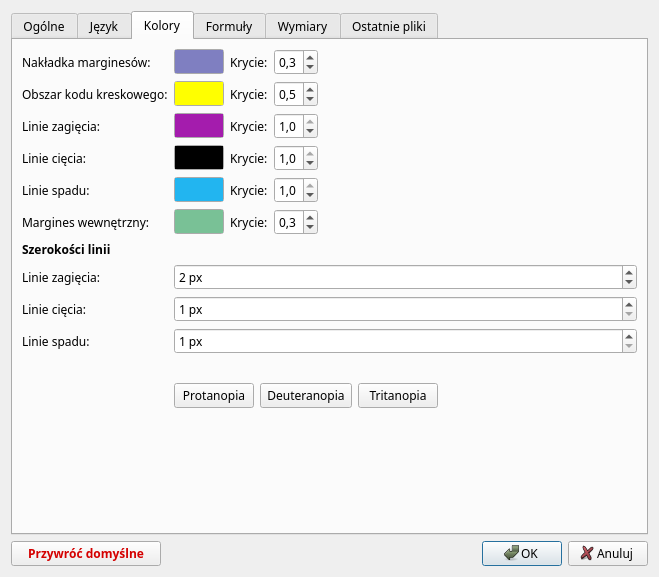Viewport: 659px width, 577px height.
Task: Apply the Deuteranopia color preset
Action: (x=306, y=396)
